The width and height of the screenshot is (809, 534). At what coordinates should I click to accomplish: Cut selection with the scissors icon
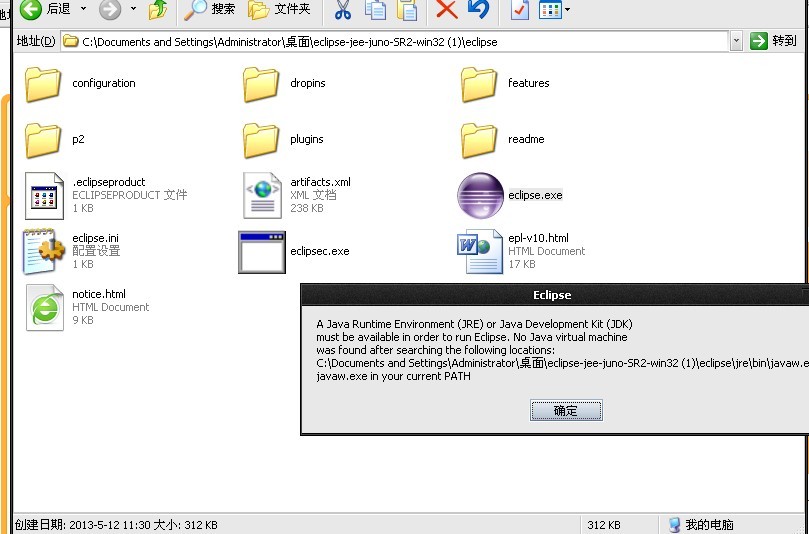click(343, 9)
